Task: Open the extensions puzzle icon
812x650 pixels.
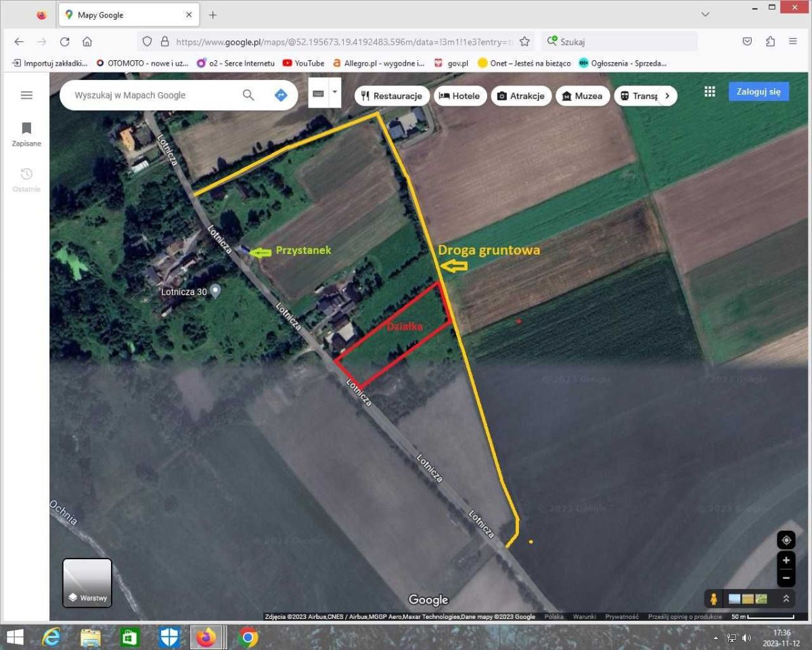Action: [x=770, y=41]
